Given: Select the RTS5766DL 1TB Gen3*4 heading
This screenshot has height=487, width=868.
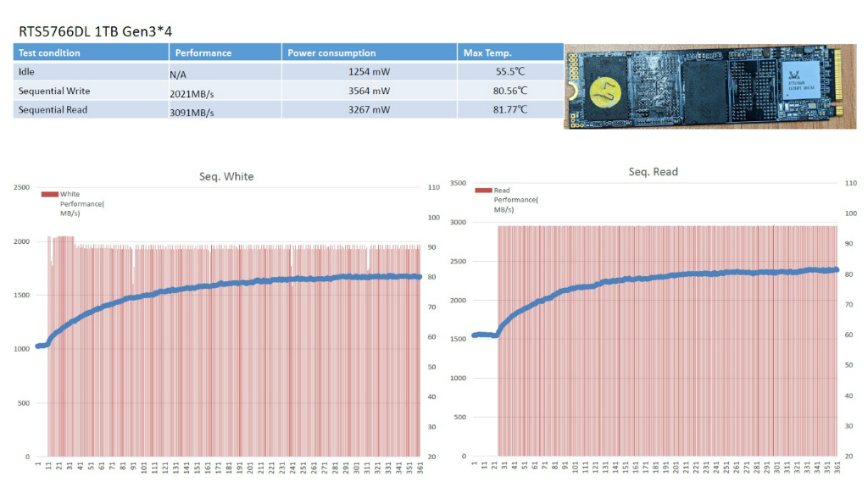Looking at the screenshot, I should tap(95, 31).
